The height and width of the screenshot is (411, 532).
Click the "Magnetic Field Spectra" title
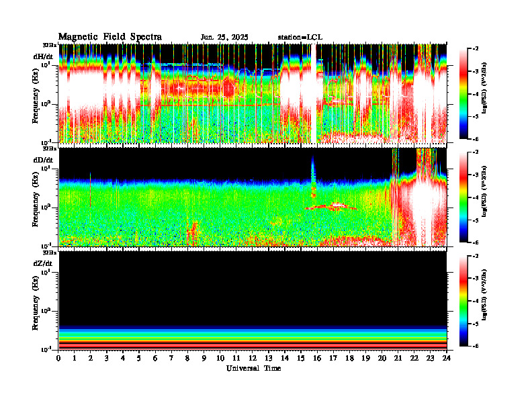click(x=110, y=37)
